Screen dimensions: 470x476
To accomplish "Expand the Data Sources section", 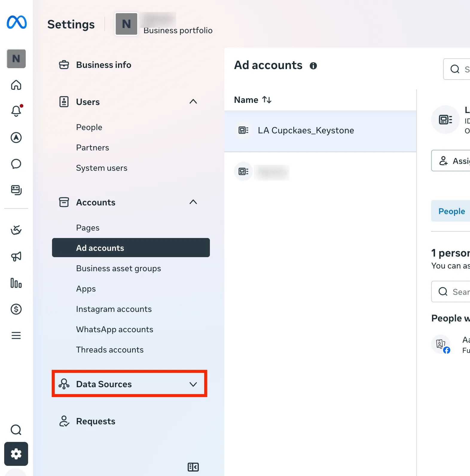I will 129,384.
